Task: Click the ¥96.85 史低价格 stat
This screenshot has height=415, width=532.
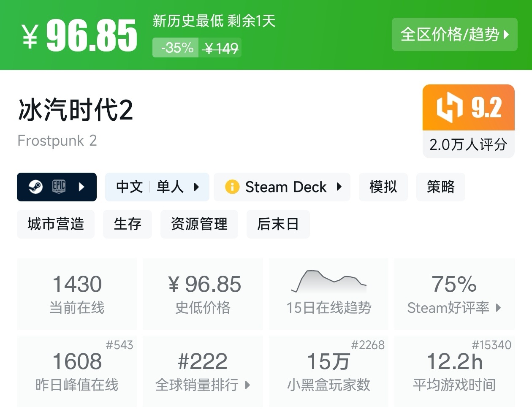Action: 203,294
